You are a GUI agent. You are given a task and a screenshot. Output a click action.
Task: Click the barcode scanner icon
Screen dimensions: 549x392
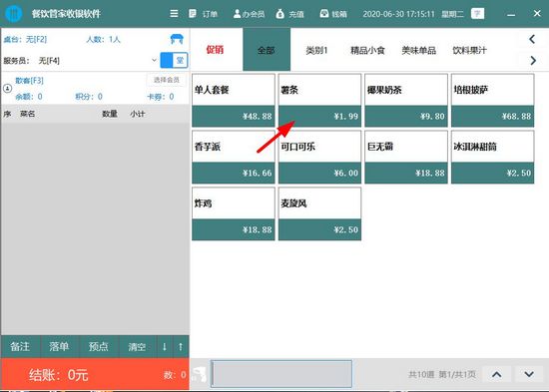pyautogui.click(x=200, y=374)
